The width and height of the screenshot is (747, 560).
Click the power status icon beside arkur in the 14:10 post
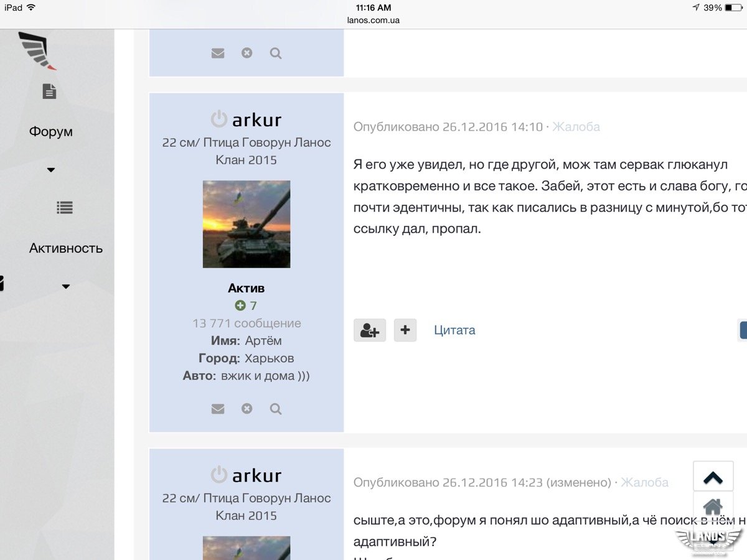pyautogui.click(x=219, y=119)
